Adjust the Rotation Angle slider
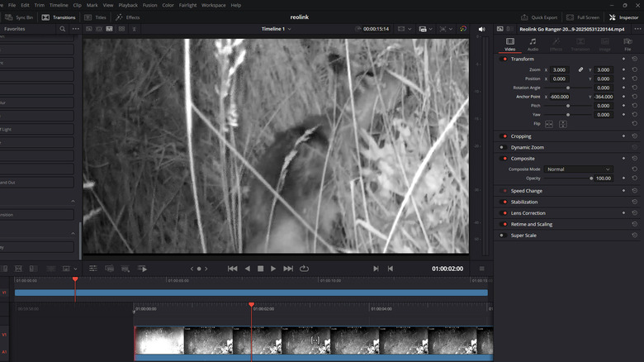The width and height of the screenshot is (644, 362). coord(568,88)
